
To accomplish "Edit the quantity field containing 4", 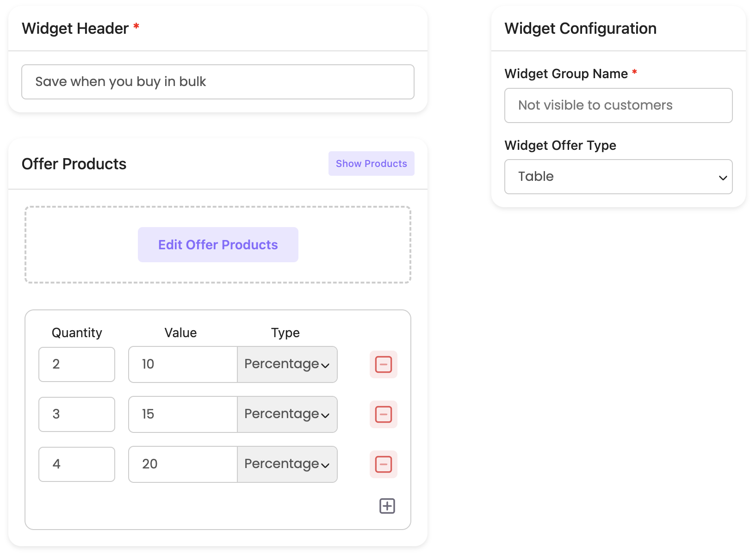I will pos(77,464).
